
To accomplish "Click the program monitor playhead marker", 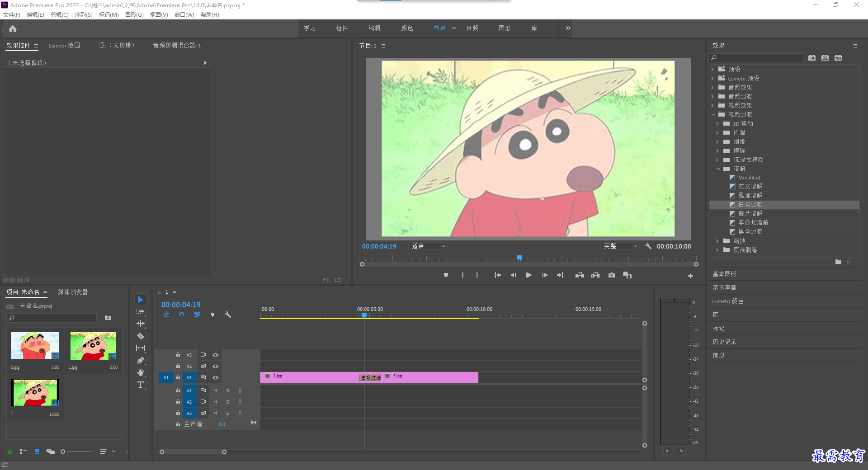I will click(520, 258).
